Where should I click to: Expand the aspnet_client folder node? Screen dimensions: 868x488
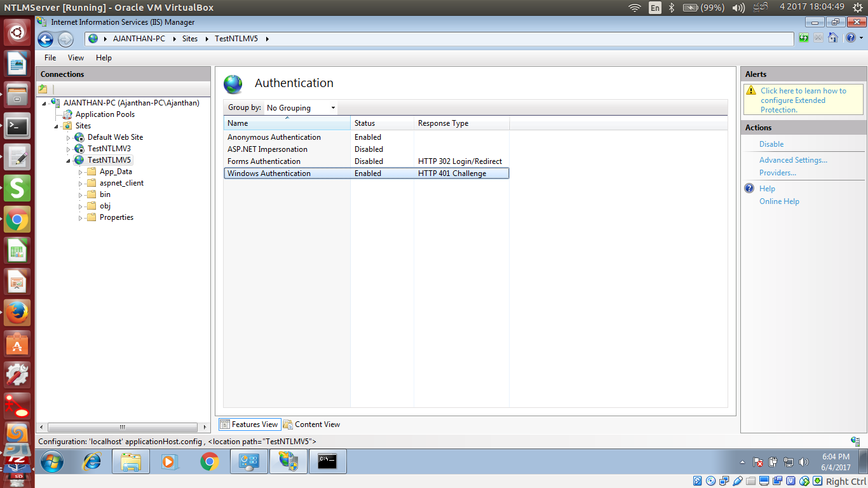click(81, 183)
